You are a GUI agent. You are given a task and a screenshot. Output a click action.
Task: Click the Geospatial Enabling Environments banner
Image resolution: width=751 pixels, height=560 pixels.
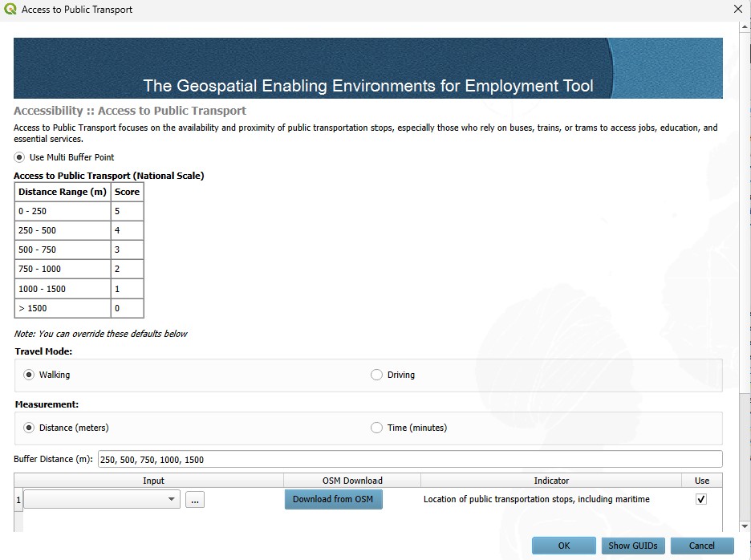[x=367, y=68]
